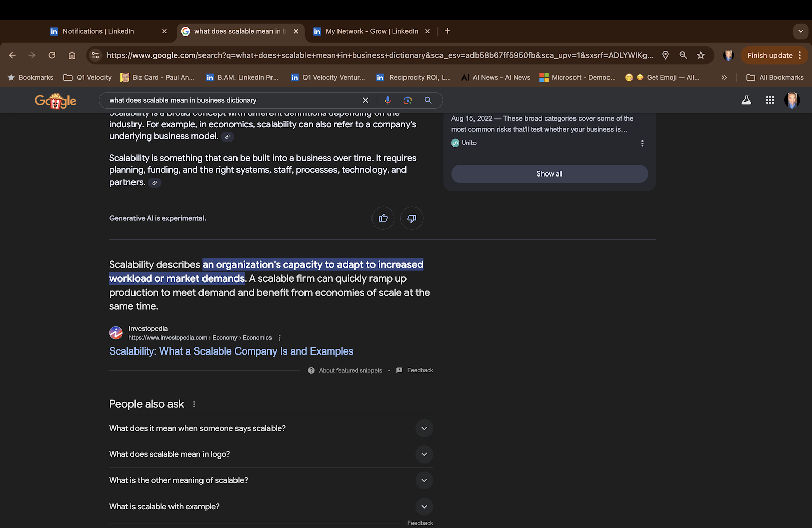This screenshot has width=812, height=528.
Task: Click the Bookmarks star shortcut
Action: click(x=30, y=77)
